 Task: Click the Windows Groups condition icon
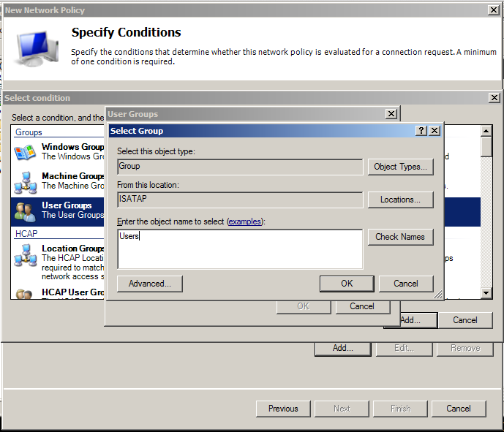[25, 152]
